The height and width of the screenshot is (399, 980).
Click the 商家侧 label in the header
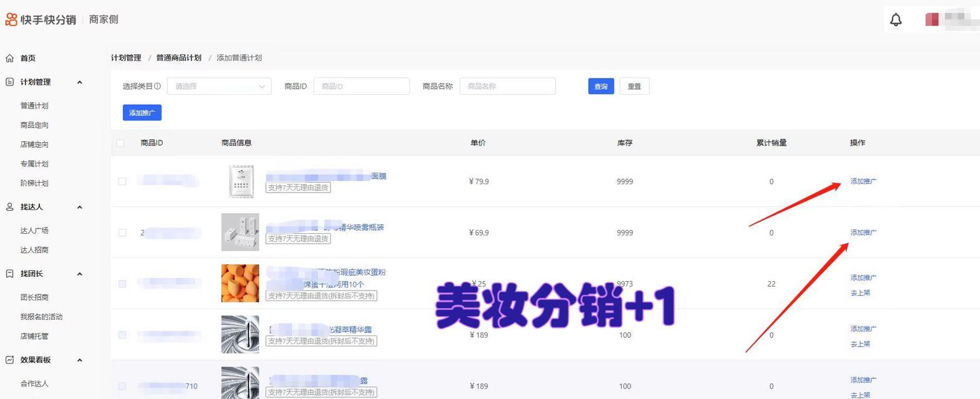(104, 19)
